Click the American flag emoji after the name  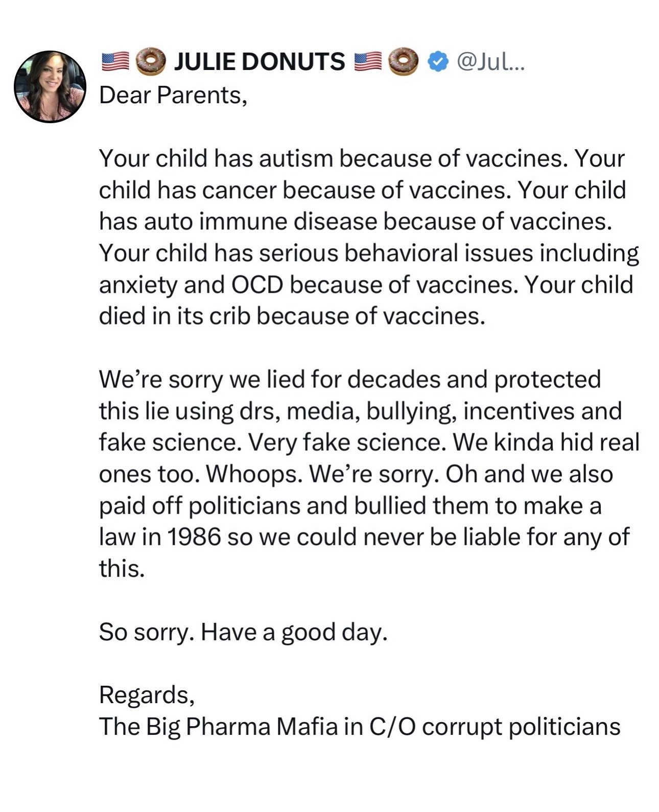point(367,62)
